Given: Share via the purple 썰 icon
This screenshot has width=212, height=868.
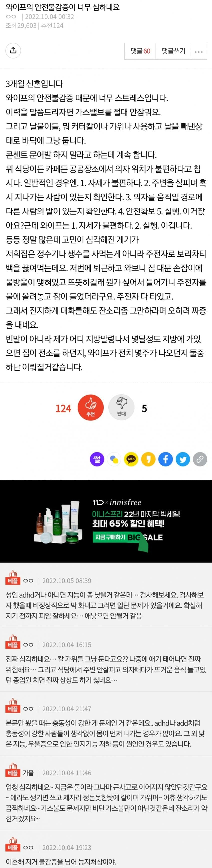Looking at the screenshot, I should tap(97, 459).
